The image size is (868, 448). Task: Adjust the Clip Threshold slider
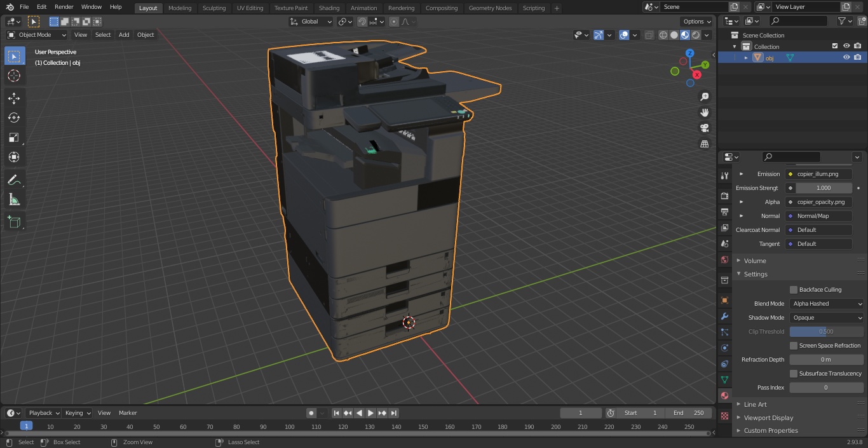(827, 332)
